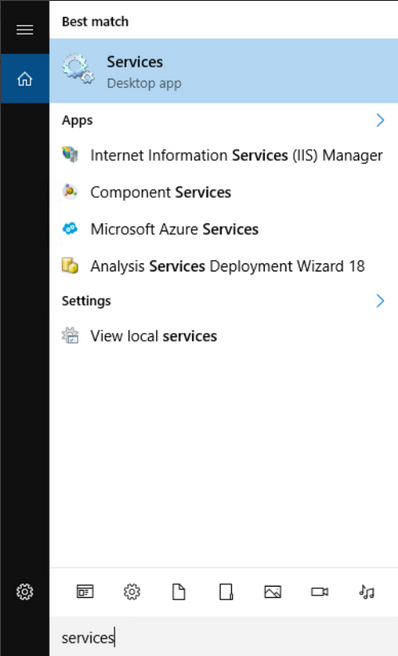Open Microsoft Azure Services
The width and height of the screenshot is (398, 656).
click(x=224, y=229)
